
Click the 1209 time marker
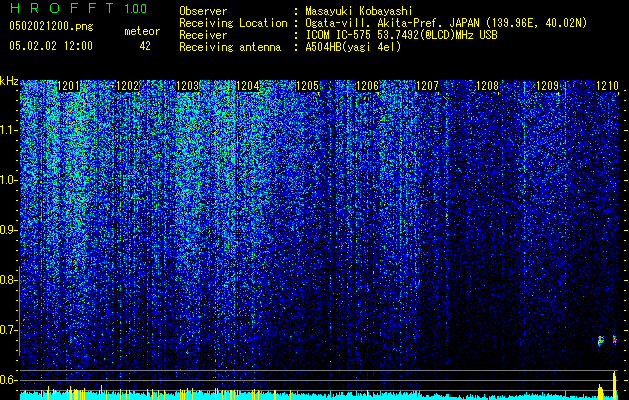click(548, 86)
